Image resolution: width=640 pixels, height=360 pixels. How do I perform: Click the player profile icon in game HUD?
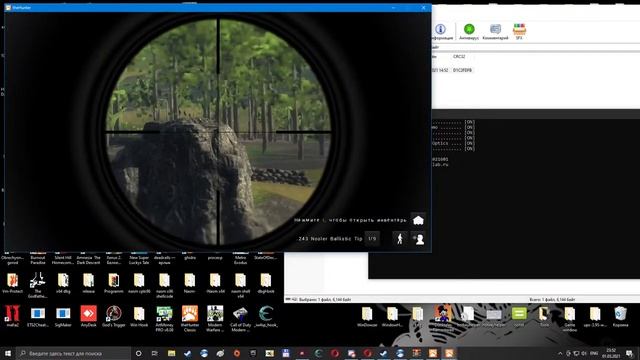[x=418, y=239]
